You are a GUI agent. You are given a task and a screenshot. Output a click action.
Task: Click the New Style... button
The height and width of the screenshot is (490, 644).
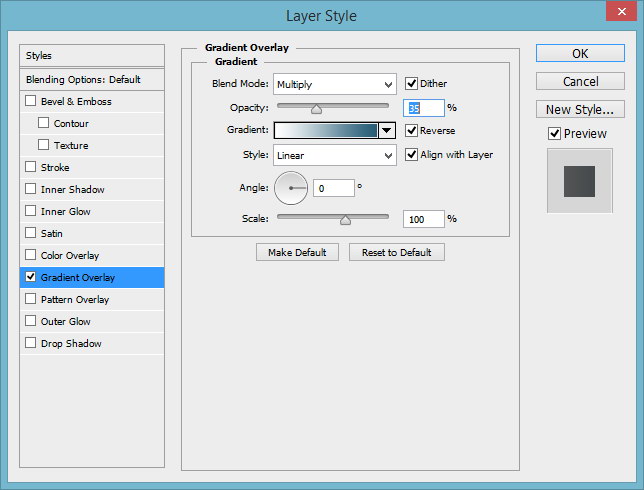tap(580, 109)
